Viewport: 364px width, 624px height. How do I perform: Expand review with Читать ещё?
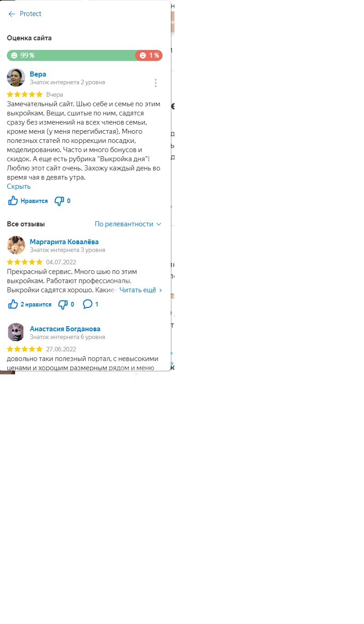141,290
